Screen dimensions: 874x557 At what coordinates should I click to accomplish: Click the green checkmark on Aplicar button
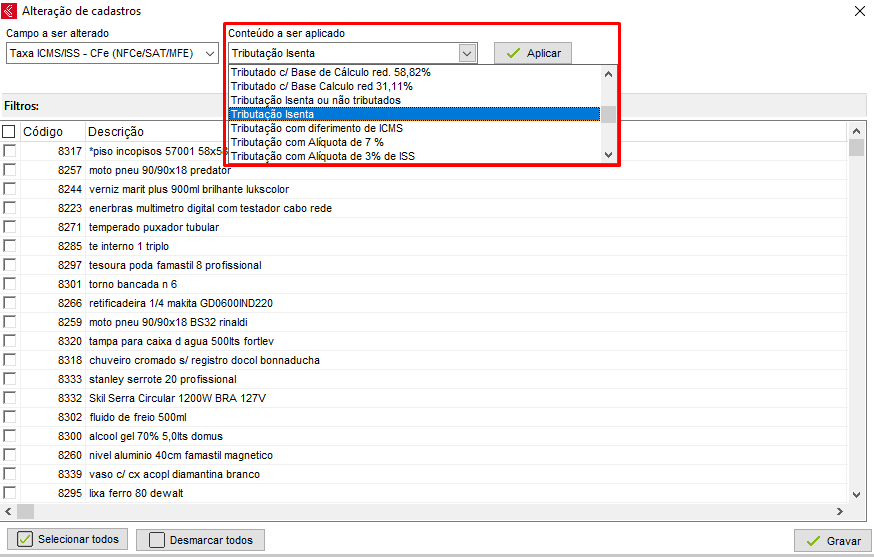(513, 53)
